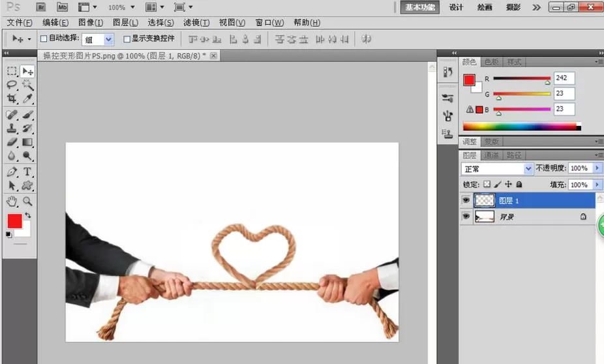Reset to default black and white colors

(8, 234)
